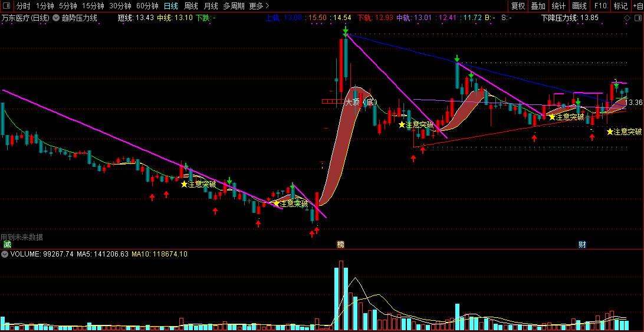Click the tallest red volume bar
Screen dimensions: 644x332
coord(341,295)
